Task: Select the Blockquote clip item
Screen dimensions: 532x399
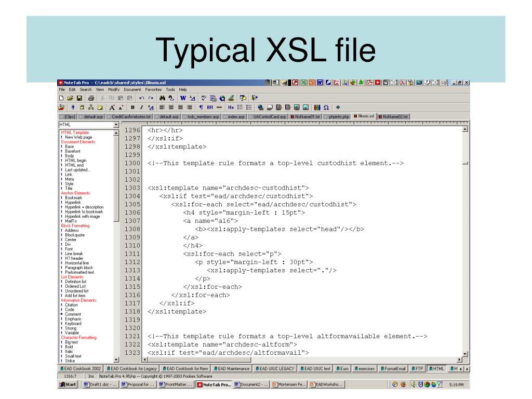Action: (75, 235)
